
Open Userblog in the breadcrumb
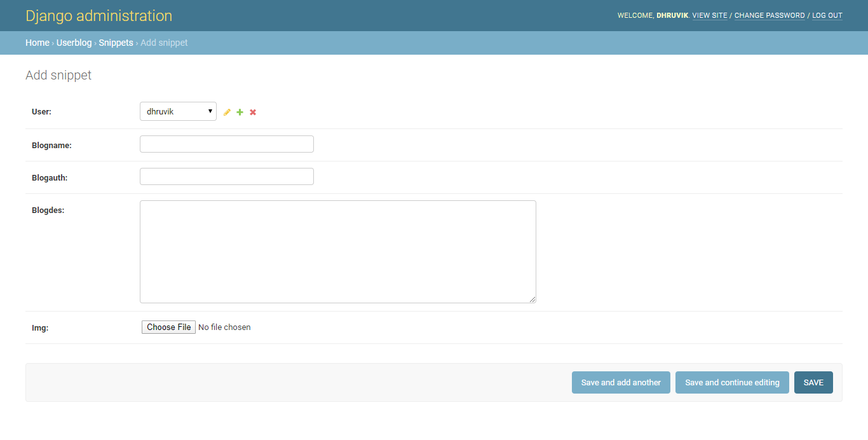point(74,43)
